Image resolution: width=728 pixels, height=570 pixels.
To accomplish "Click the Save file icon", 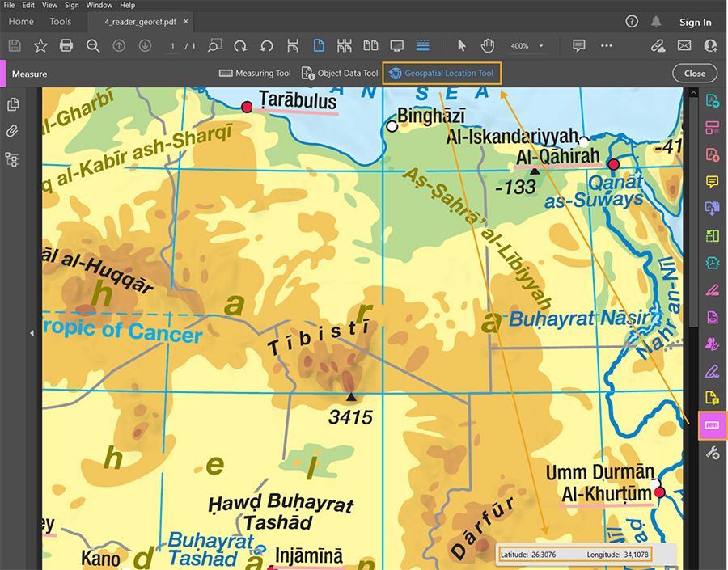I will pyautogui.click(x=15, y=45).
